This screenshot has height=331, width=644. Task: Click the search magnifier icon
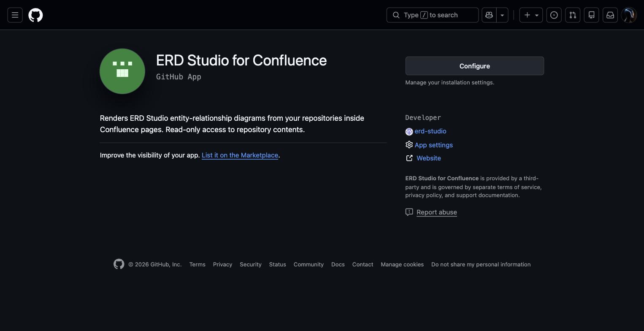point(396,15)
